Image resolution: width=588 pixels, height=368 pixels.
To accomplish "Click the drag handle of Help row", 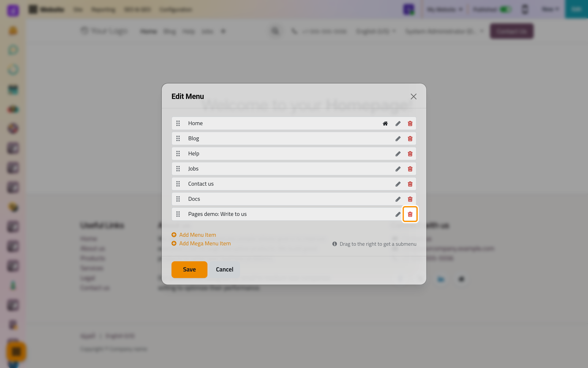I will (x=178, y=153).
